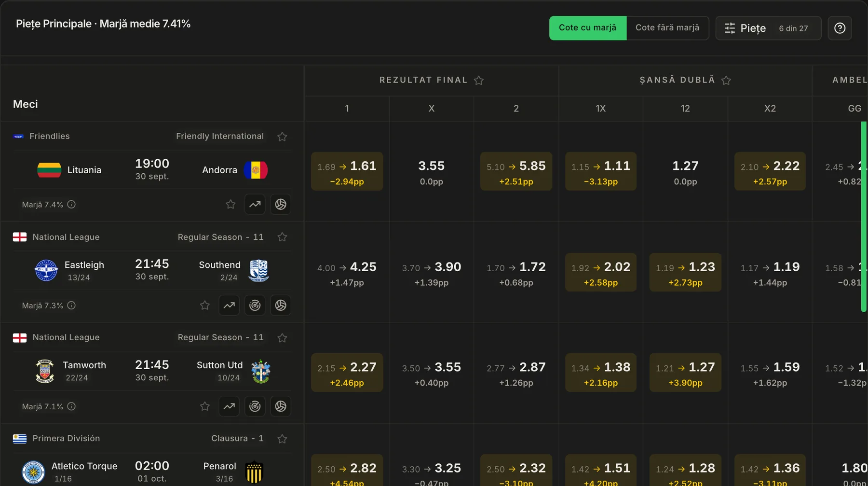Select Atletico Torque win odds 2.82

[x=347, y=471]
